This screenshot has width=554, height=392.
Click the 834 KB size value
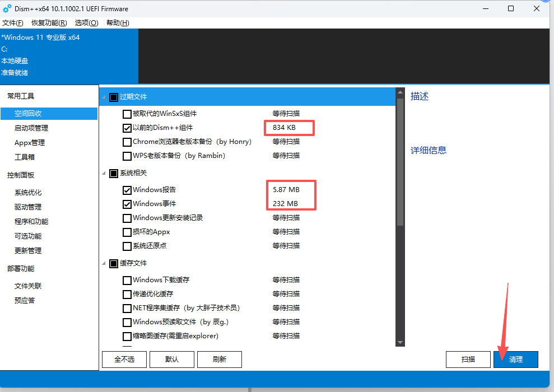pos(284,128)
